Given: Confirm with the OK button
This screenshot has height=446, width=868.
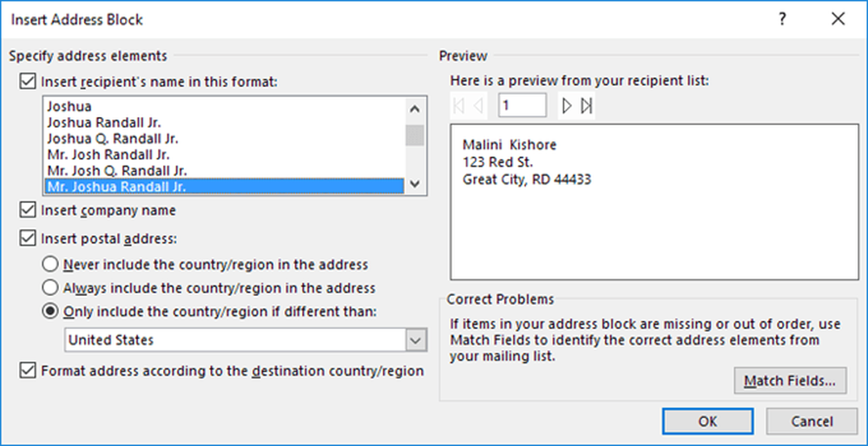Looking at the screenshot, I should [x=707, y=422].
